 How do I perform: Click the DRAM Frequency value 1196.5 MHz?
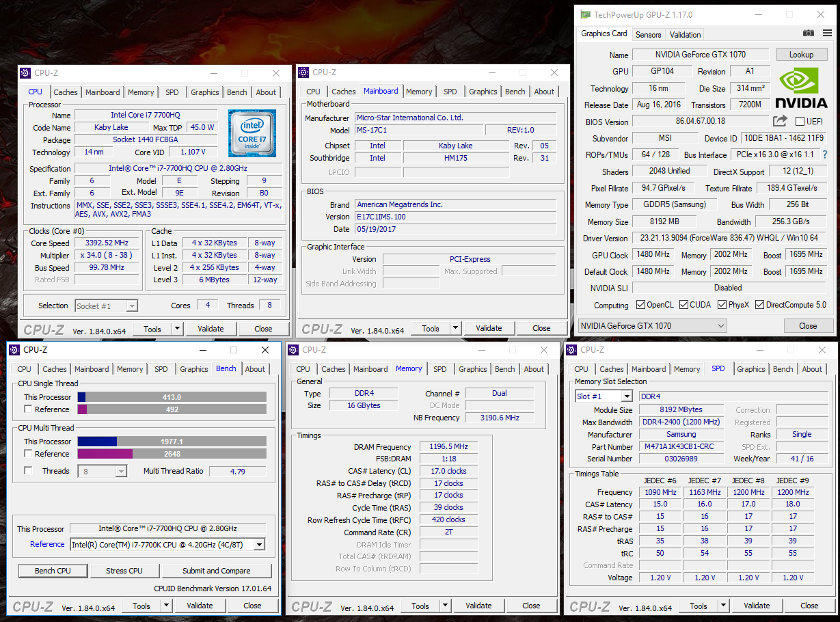pos(448,446)
